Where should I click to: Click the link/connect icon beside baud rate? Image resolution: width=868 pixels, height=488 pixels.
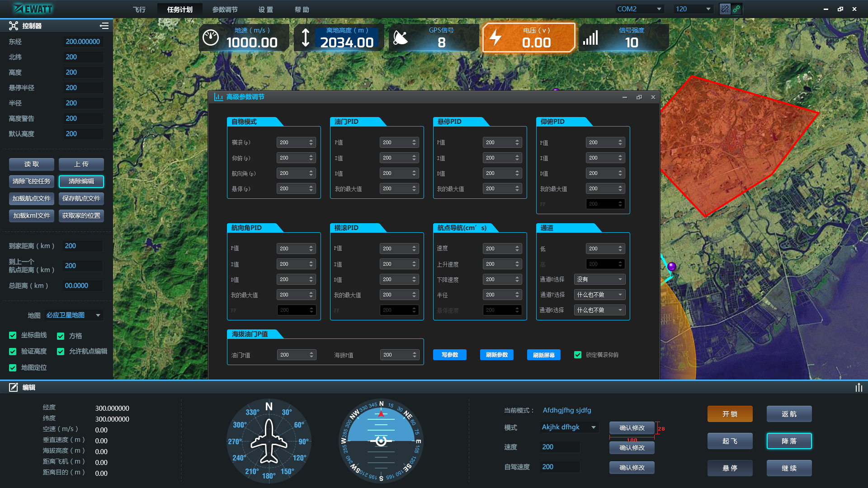click(x=736, y=9)
